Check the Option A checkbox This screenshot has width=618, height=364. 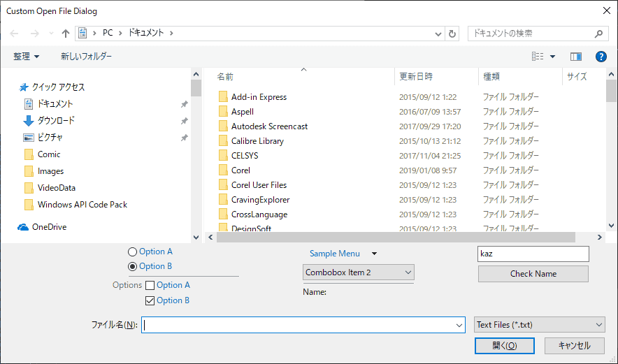[x=150, y=285]
